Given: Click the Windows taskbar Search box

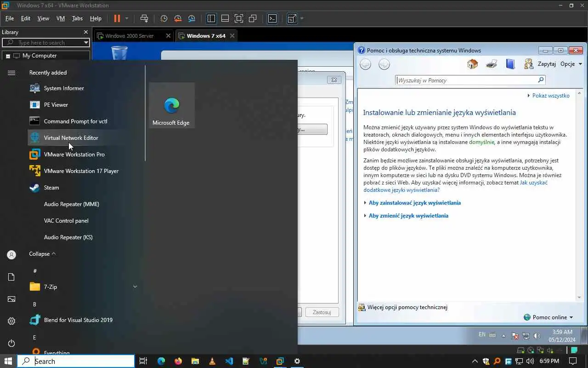Looking at the screenshot, I should point(76,361).
